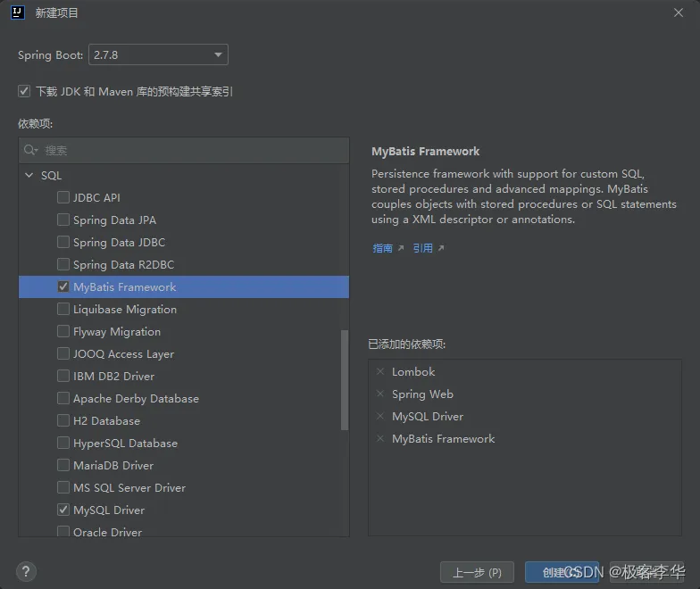Select Lombok in added dependencies list

pos(413,371)
